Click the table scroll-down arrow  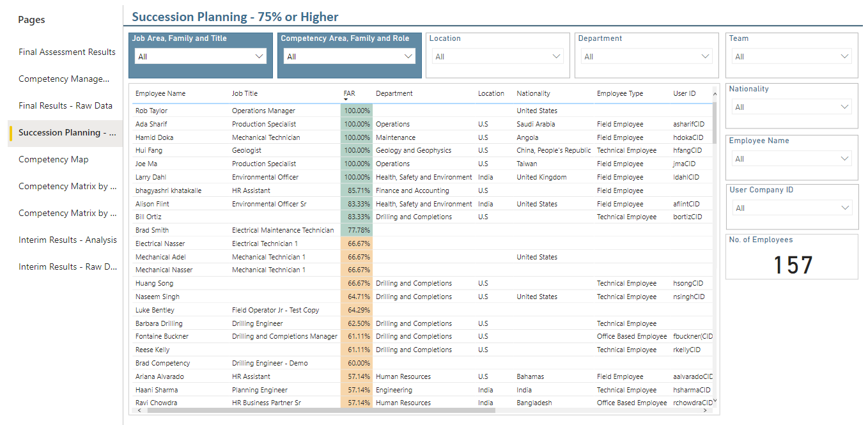point(715,401)
